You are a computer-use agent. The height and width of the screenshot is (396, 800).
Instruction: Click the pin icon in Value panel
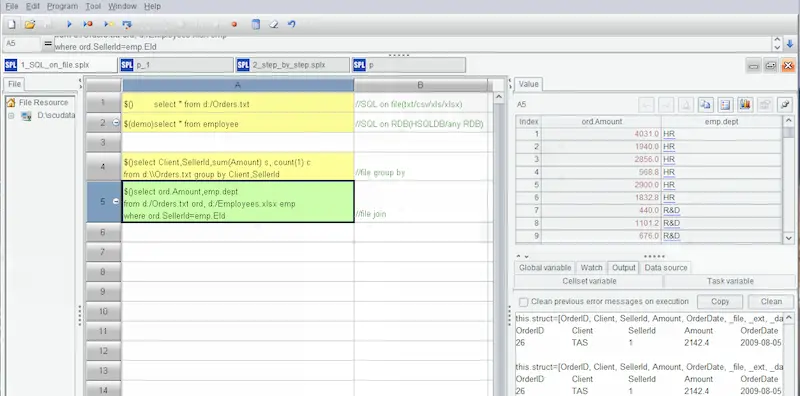(785, 105)
